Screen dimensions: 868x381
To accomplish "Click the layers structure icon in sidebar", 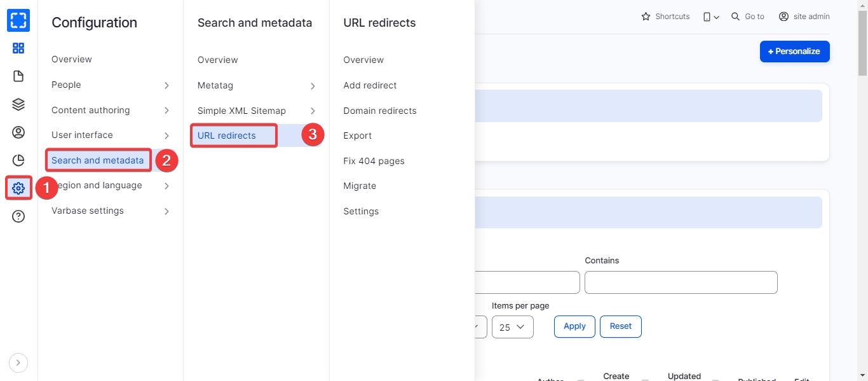I will click(x=18, y=104).
